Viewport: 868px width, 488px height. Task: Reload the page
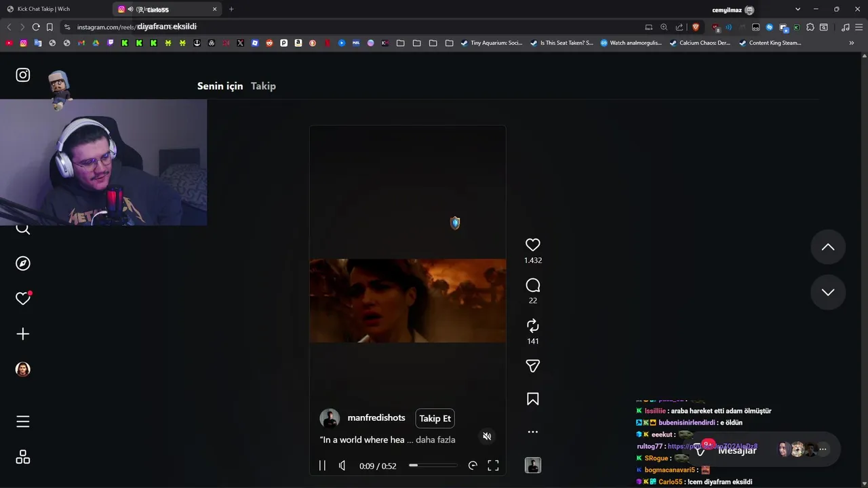coord(36,27)
